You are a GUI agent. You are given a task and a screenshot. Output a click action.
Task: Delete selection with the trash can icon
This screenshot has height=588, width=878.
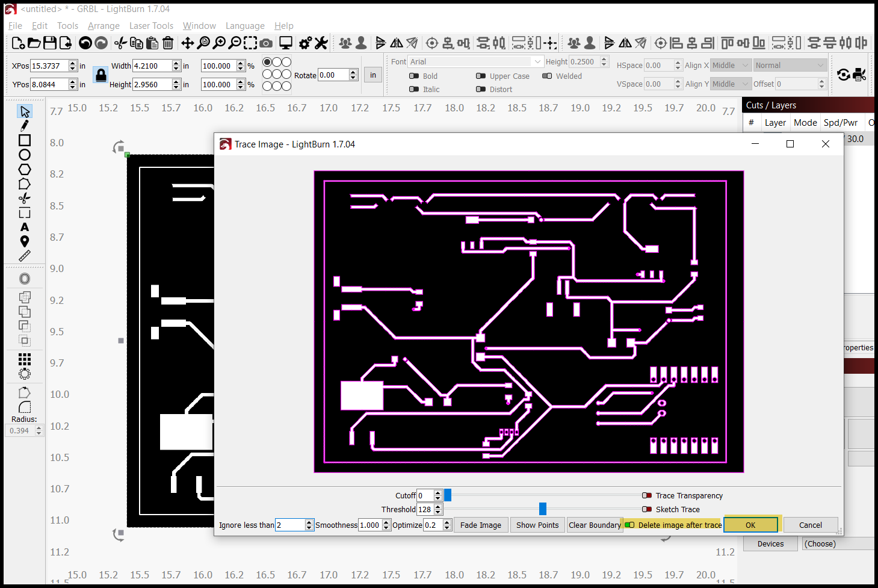[x=168, y=43]
